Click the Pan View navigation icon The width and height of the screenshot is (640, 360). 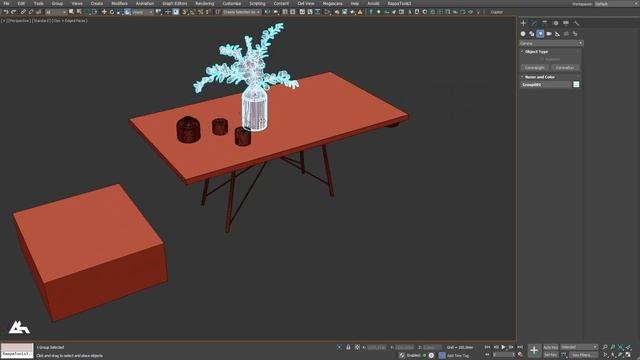pyautogui.click(x=613, y=355)
